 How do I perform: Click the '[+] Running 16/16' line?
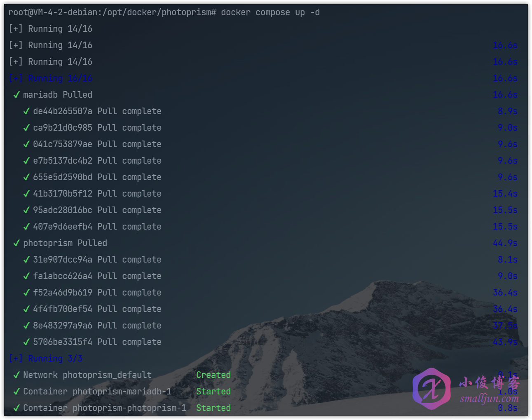tap(50, 78)
